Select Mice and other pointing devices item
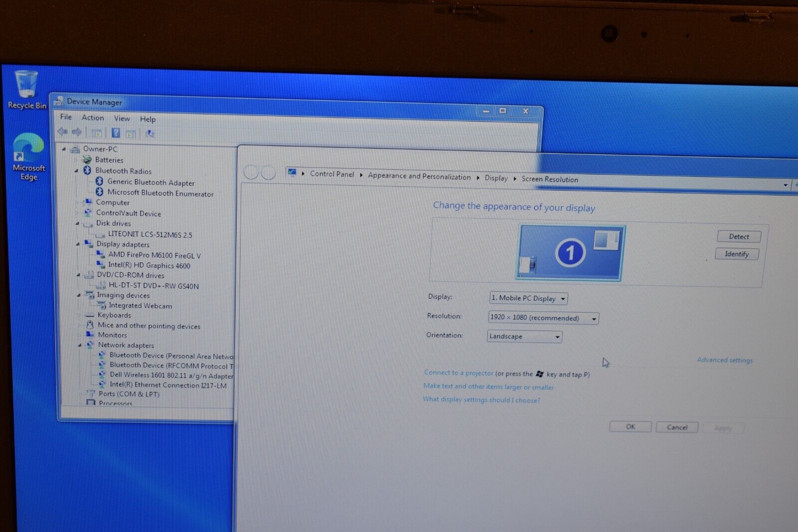 (x=149, y=326)
